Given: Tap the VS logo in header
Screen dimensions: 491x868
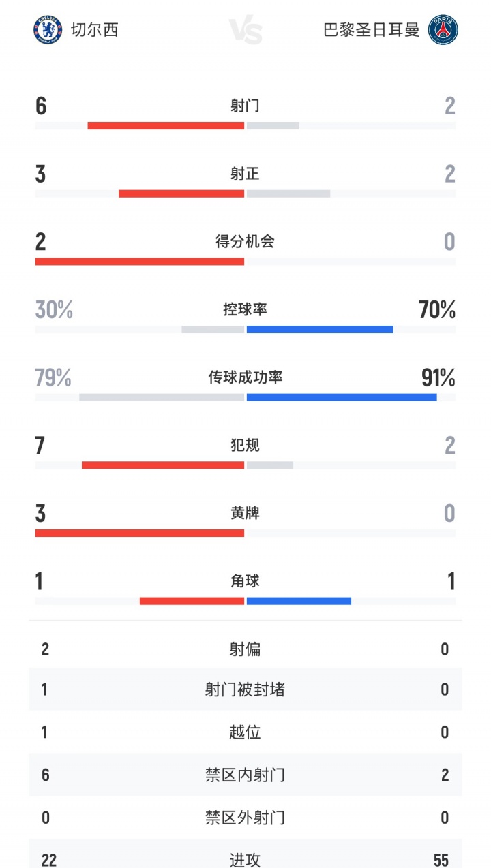Looking at the screenshot, I should 245,31.
